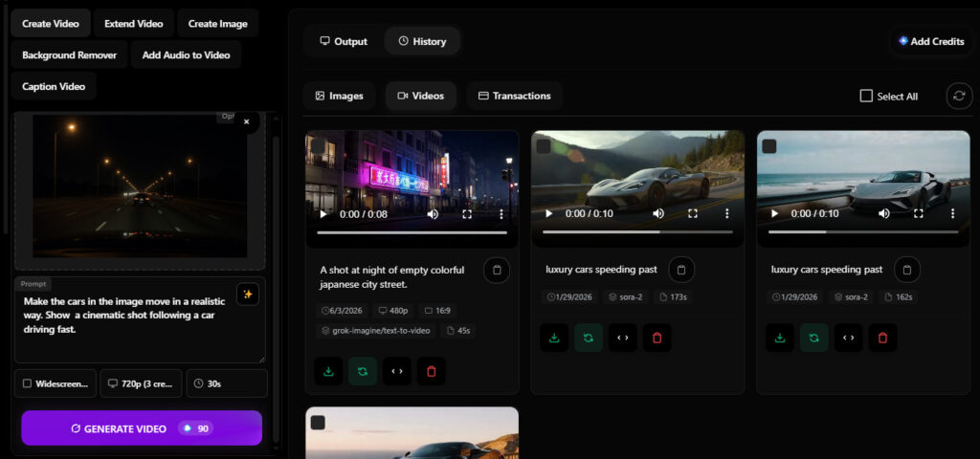Open the Add Audio to Video tool
The image size is (980, 459).
click(x=187, y=55)
